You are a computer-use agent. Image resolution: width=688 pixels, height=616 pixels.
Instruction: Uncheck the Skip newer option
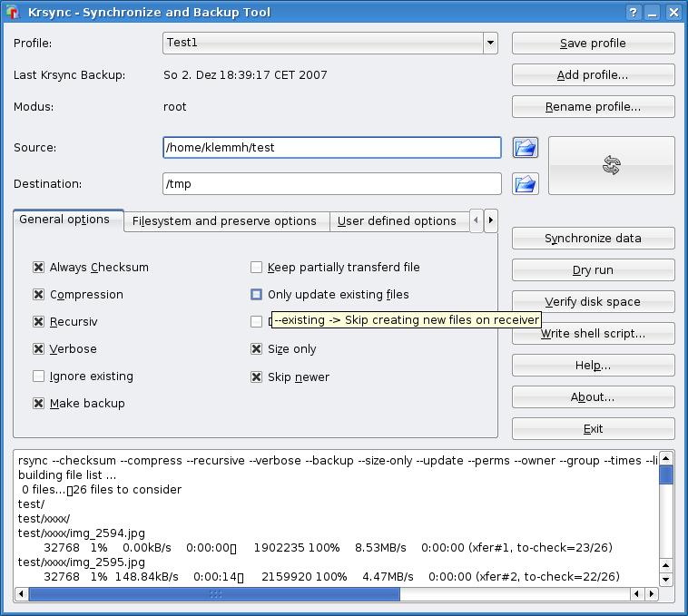[x=256, y=376]
